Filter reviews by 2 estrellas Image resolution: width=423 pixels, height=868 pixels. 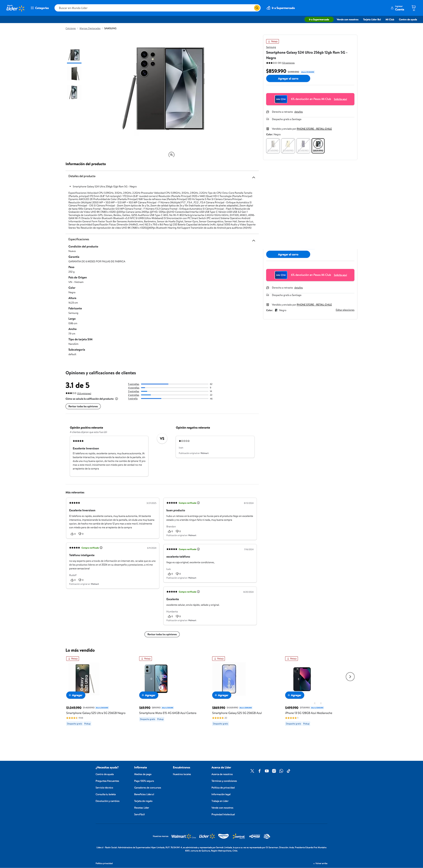coord(134,395)
